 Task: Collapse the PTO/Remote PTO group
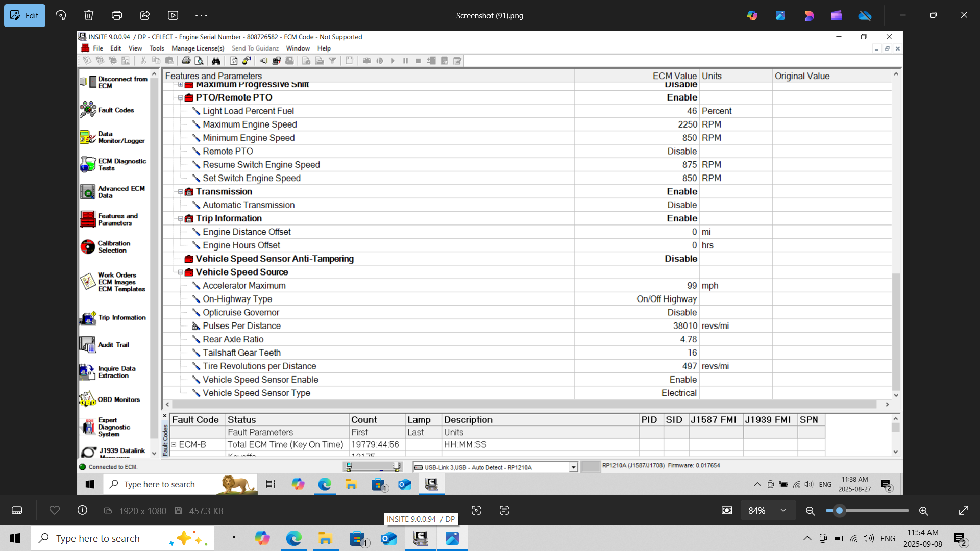click(x=180, y=97)
